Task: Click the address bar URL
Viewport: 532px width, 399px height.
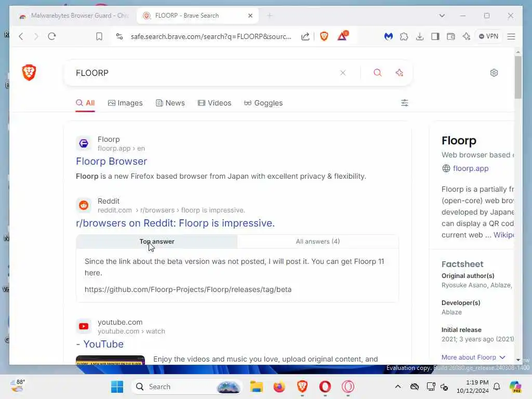Action: pyautogui.click(x=211, y=36)
